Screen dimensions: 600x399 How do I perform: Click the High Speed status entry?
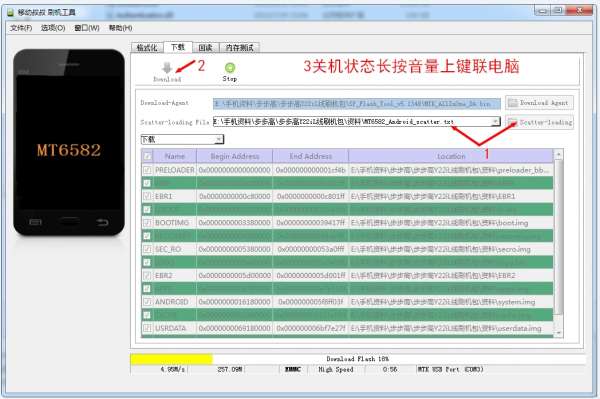(336, 370)
